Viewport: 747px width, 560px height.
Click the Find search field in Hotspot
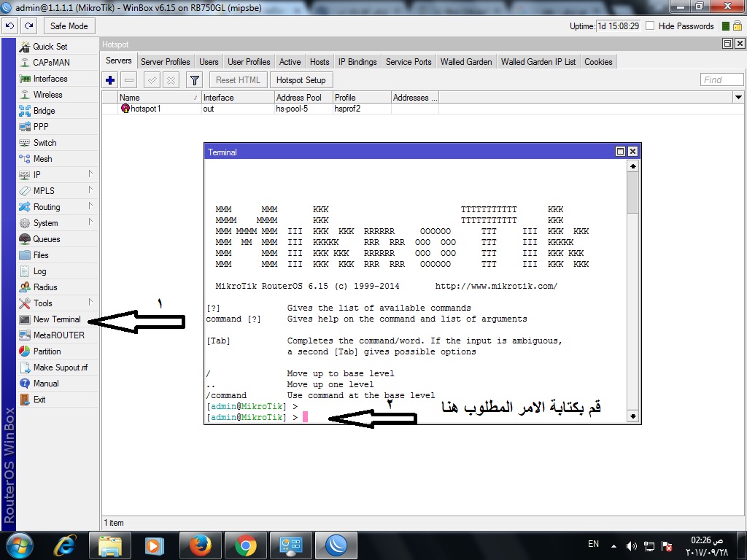click(x=721, y=80)
